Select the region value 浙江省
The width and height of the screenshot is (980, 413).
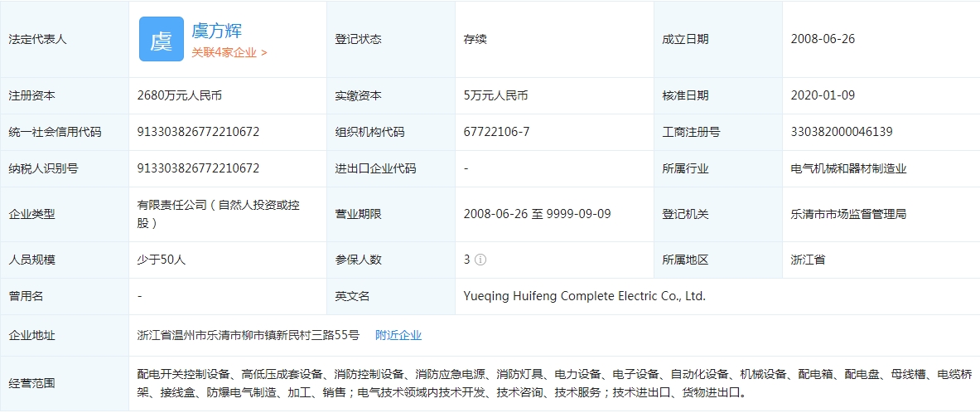tap(808, 260)
